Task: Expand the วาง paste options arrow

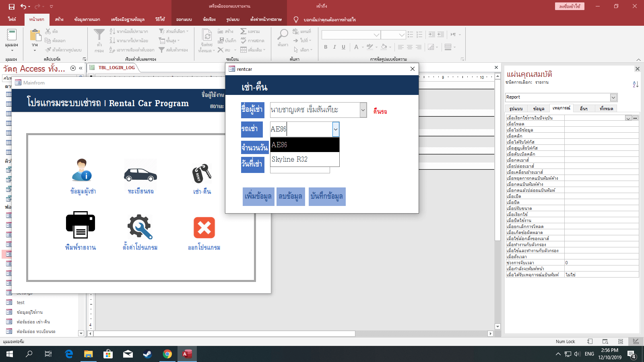Action: click(x=35, y=51)
